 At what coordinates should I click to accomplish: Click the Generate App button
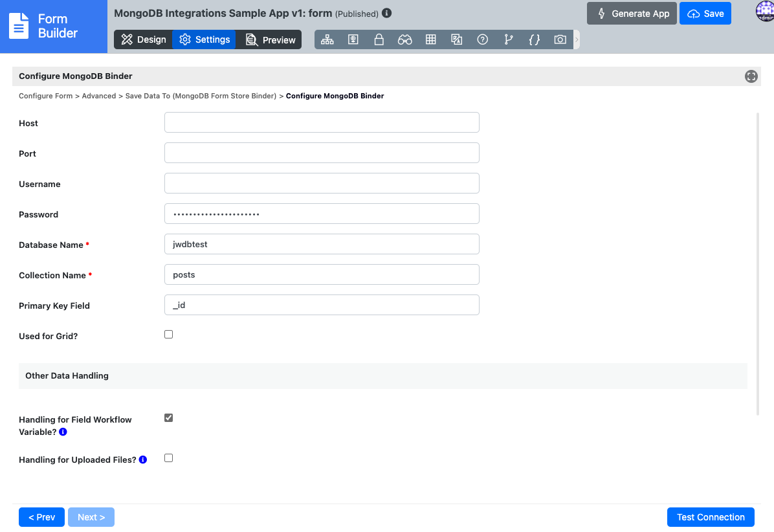(x=632, y=14)
